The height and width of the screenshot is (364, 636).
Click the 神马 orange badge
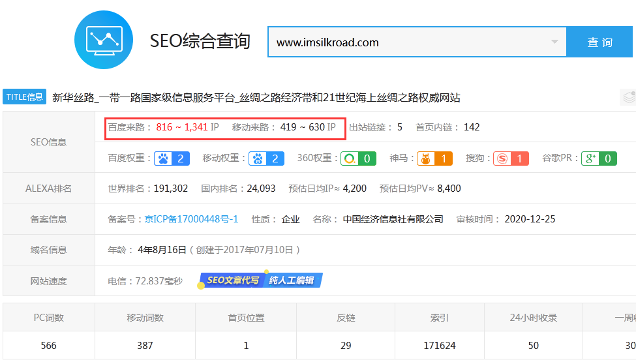434,159
